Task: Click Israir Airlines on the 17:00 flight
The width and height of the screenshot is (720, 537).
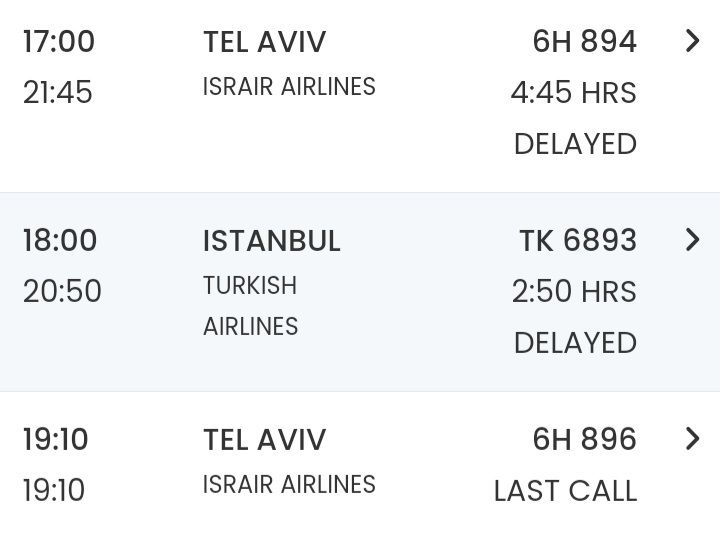Action: (289, 87)
